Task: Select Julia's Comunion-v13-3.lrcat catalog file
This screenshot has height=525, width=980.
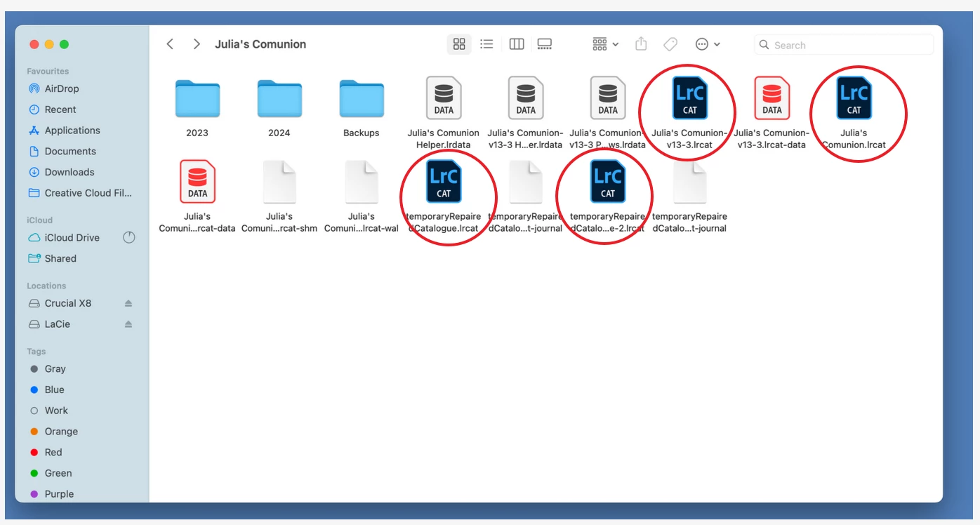Action: pos(690,98)
